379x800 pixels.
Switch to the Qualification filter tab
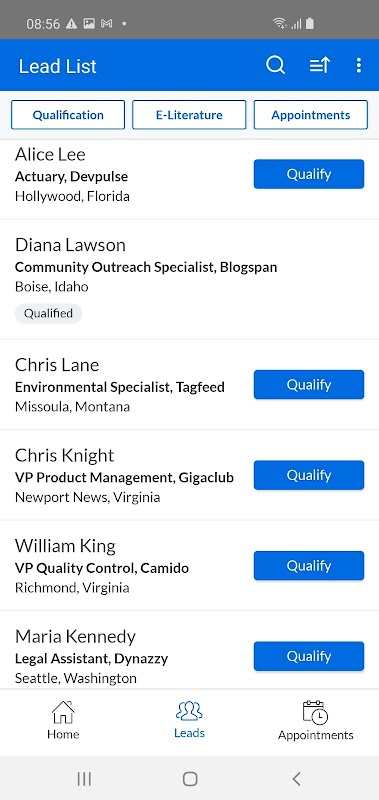tap(68, 115)
